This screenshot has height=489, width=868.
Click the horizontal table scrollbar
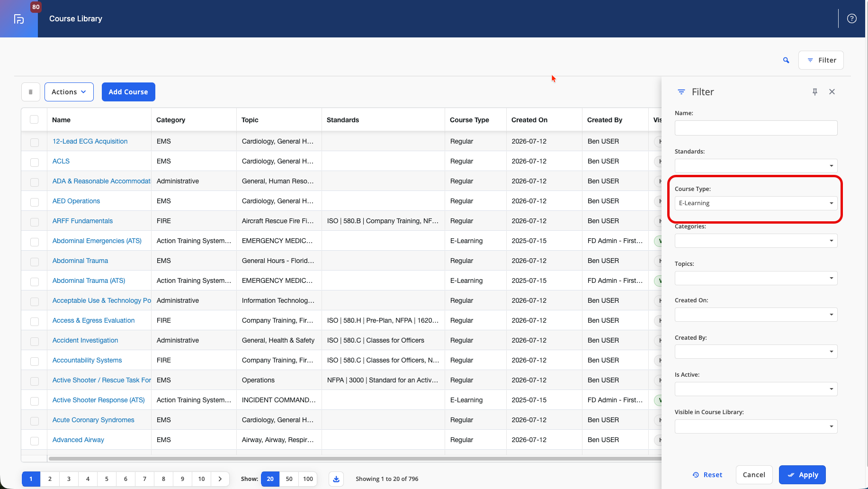(355, 459)
